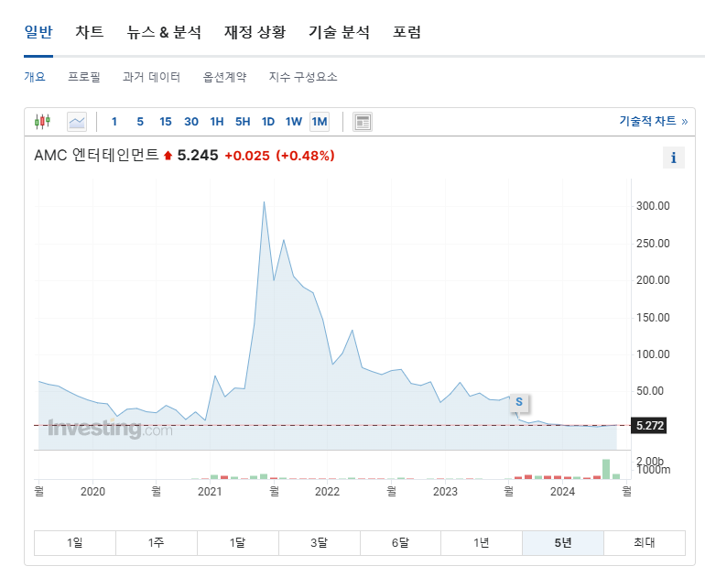The width and height of the screenshot is (705, 588).
Task: Open the chart table view icon
Action: (363, 122)
